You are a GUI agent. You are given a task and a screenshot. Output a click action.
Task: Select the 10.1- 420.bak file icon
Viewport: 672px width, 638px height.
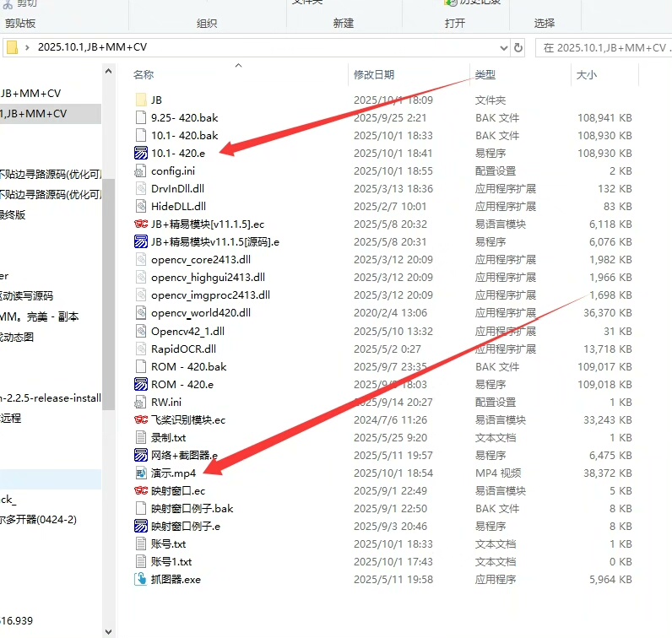tap(141, 135)
